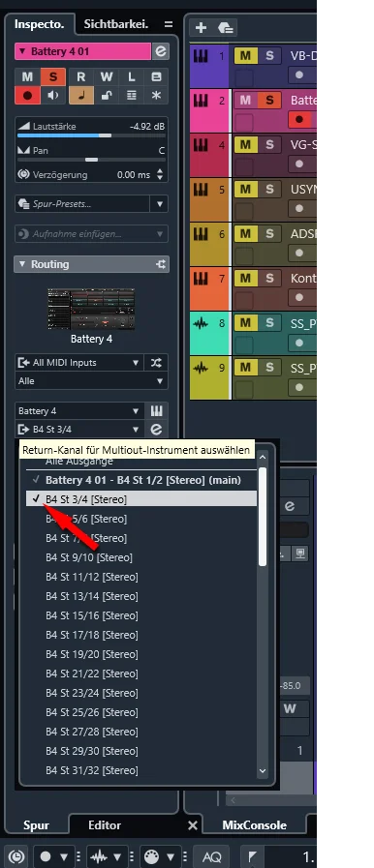
Task: Enable Read automation in Inspector
Action: (x=80, y=77)
